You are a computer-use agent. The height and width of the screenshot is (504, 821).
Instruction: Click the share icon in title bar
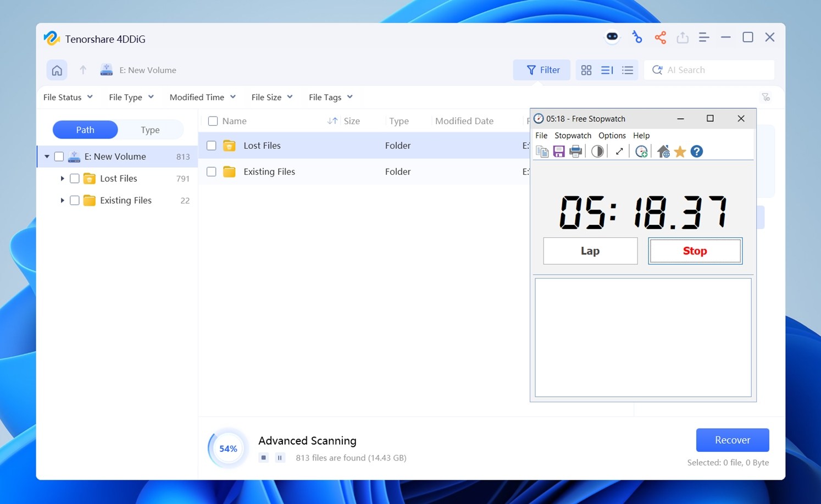(660, 37)
